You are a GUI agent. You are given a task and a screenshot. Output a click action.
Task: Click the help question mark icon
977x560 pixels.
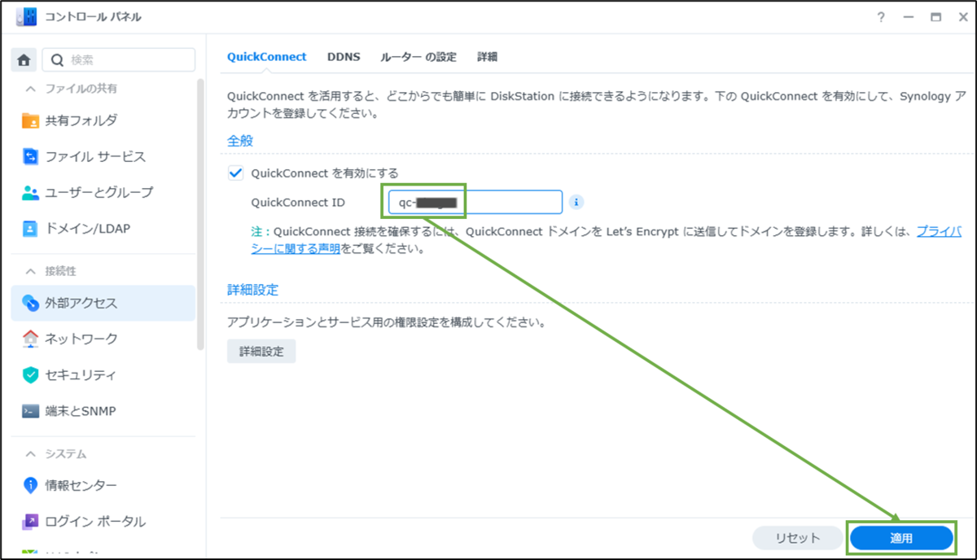tap(881, 17)
